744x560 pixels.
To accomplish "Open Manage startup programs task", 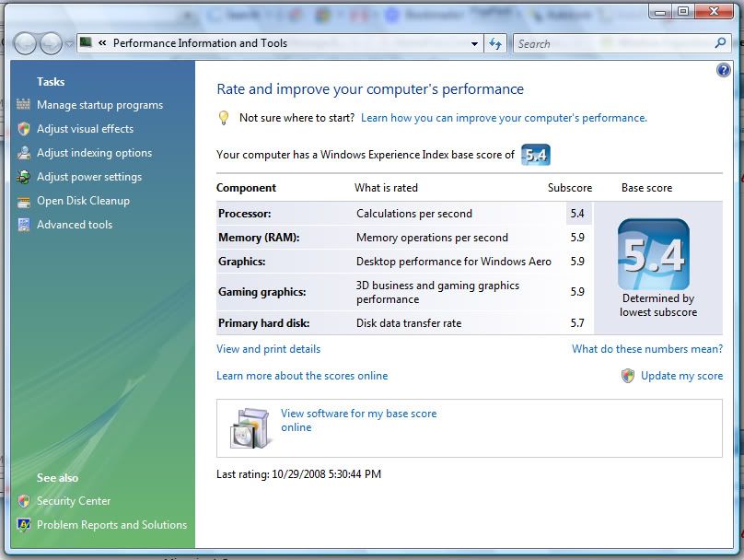I will 99,105.
